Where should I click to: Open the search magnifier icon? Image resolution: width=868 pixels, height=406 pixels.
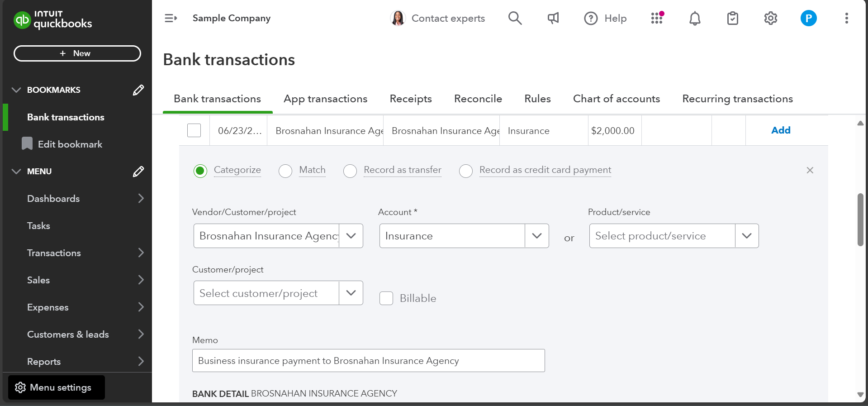tap(515, 18)
